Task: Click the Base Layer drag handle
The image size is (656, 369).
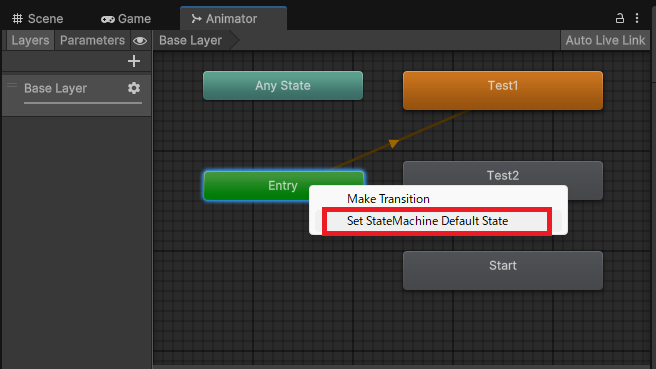Action: (12, 85)
